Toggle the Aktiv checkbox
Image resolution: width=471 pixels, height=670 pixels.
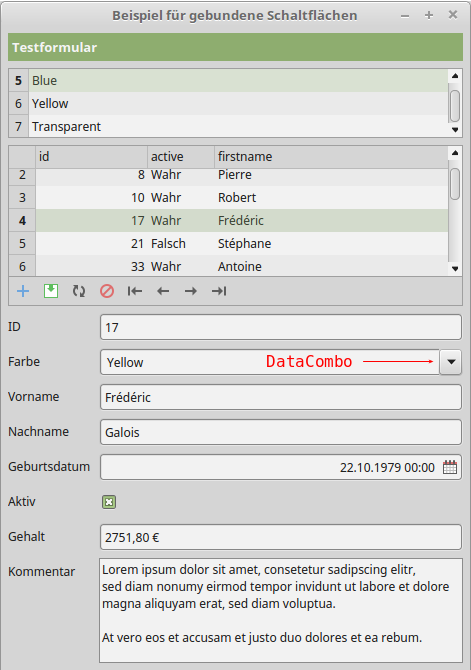[x=109, y=502]
